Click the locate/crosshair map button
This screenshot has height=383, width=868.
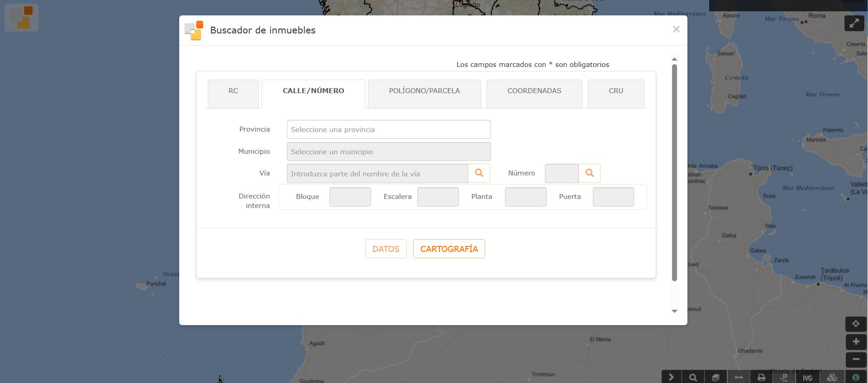tap(855, 324)
